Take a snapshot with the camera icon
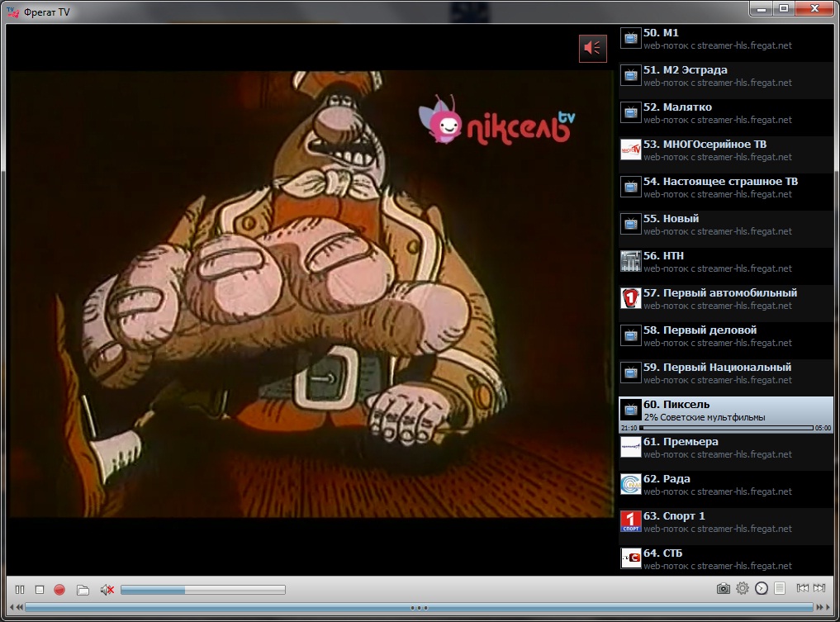 point(724,589)
